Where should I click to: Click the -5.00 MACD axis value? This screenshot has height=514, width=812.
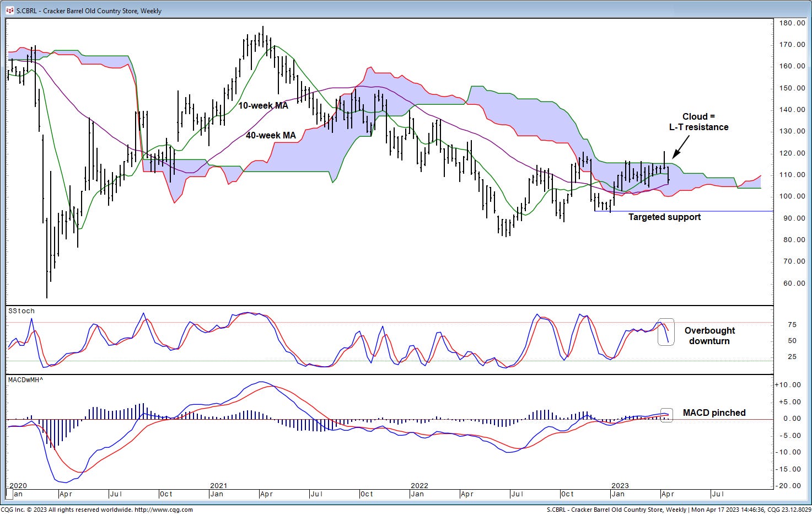coord(790,436)
